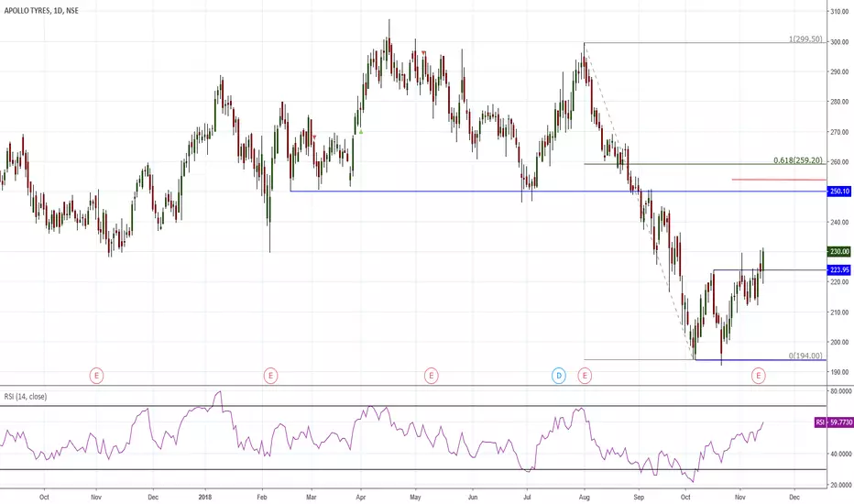The width and height of the screenshot is (854, 504).
Task: Click the 20.0000 RSI axis label
Action: 840,485
